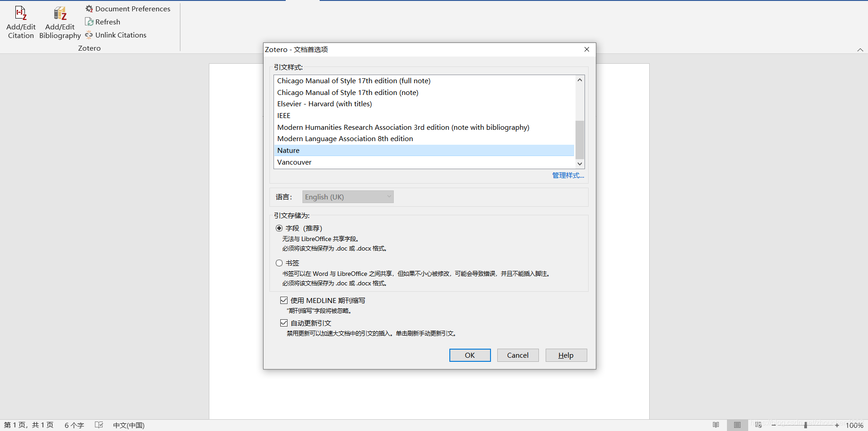Image resolution: width=868 pixels, height=431 pixels.
Task: Click the page count in status bar
Action: 29,425
